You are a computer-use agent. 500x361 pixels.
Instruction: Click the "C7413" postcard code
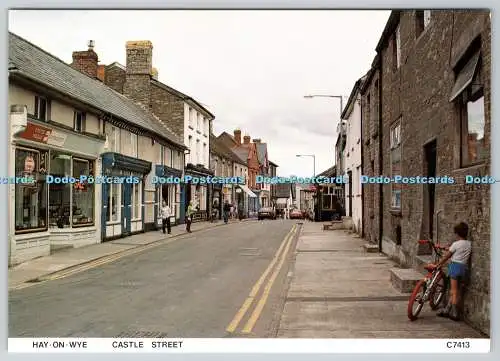(458, 345)
